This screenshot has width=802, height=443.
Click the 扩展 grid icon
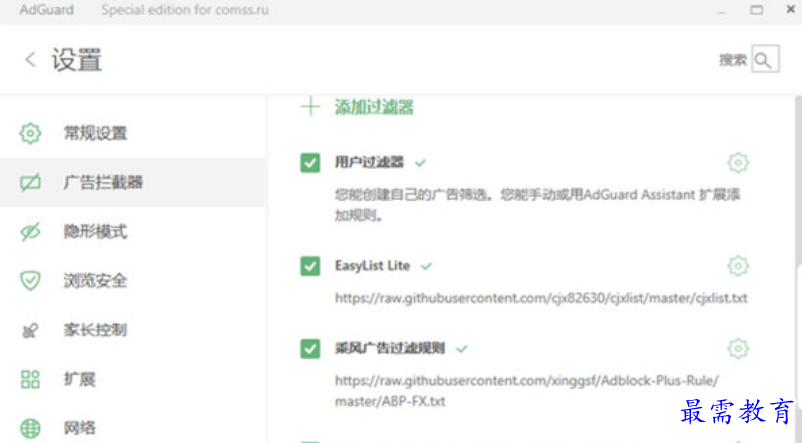pos(30,379)
